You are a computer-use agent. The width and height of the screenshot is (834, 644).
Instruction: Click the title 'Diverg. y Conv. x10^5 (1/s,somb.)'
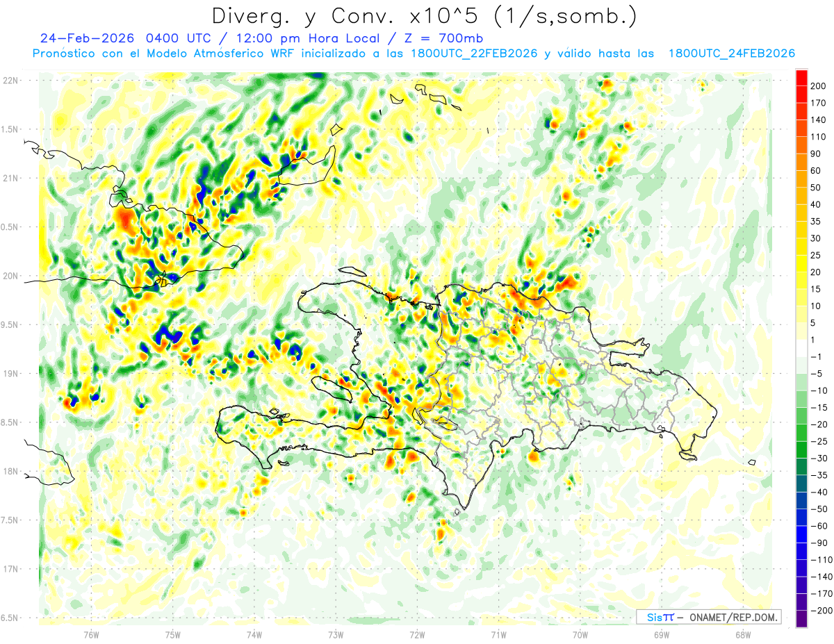[424, 17]
